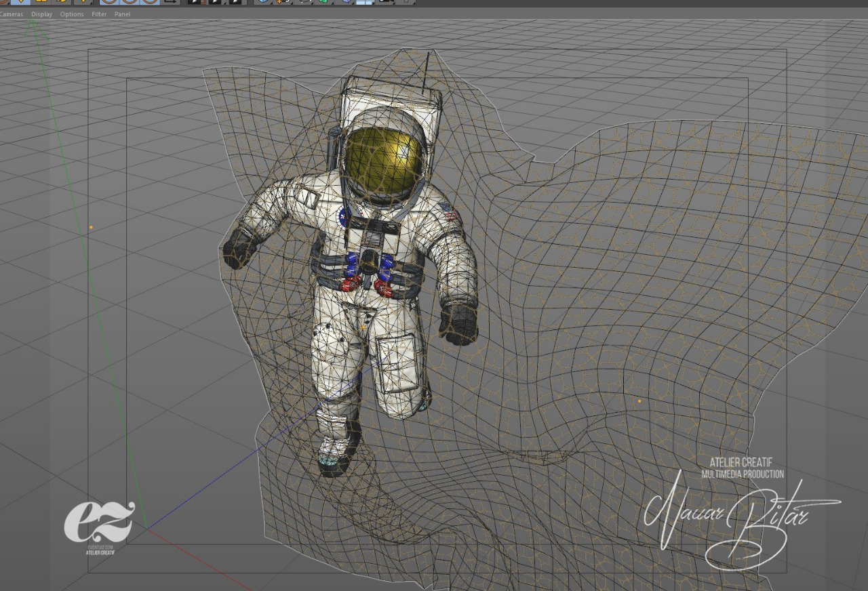Switch the coordinate system icon
This screenshot has width=868, height=591.
[170, 1]
